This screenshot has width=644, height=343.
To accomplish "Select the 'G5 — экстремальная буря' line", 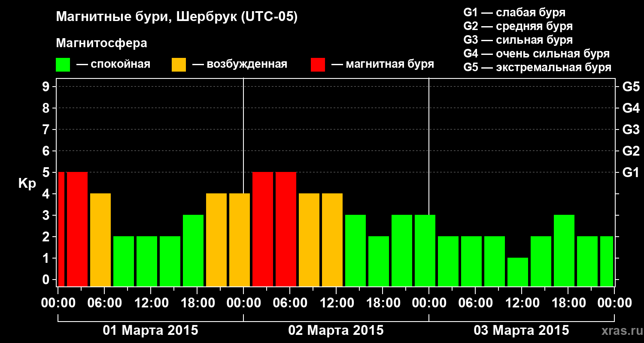I will click(537, 67).
